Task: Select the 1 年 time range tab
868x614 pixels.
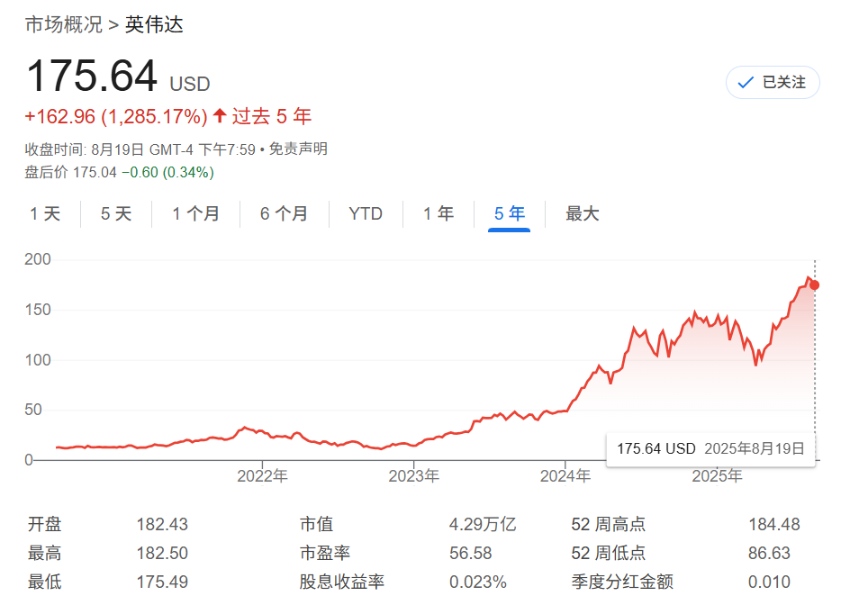Action: point(439,213)
